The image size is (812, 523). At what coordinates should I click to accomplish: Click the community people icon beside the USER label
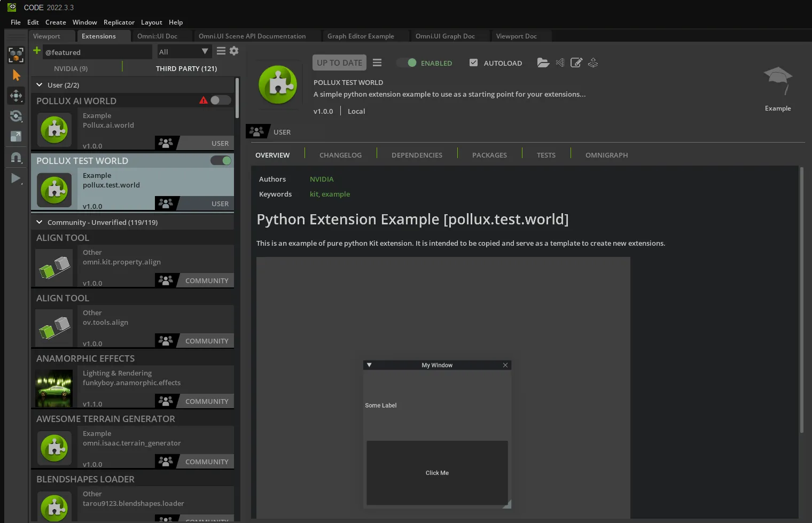257,131
